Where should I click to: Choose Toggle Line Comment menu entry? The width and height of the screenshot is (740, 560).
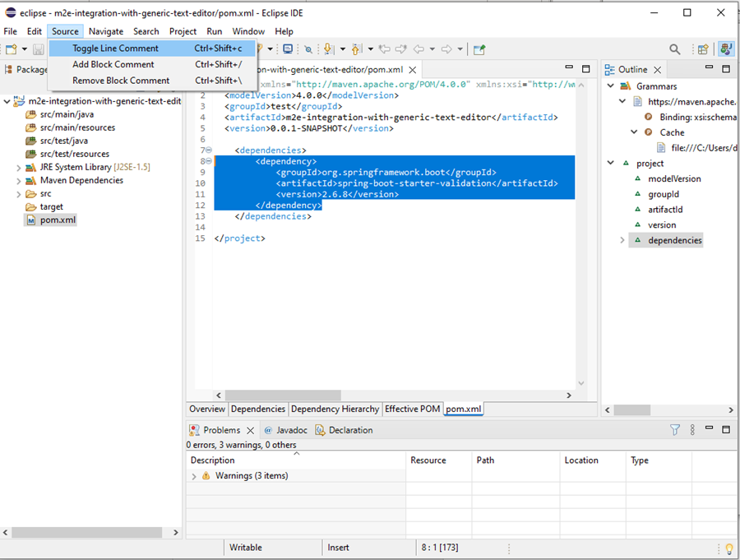tap(152, 49)
